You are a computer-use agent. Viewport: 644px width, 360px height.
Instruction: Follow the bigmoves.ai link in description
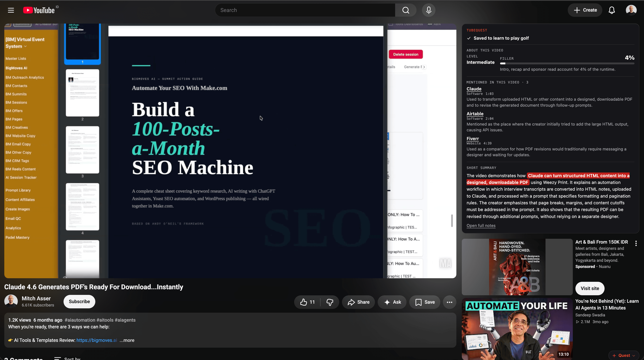pos(97,340)
